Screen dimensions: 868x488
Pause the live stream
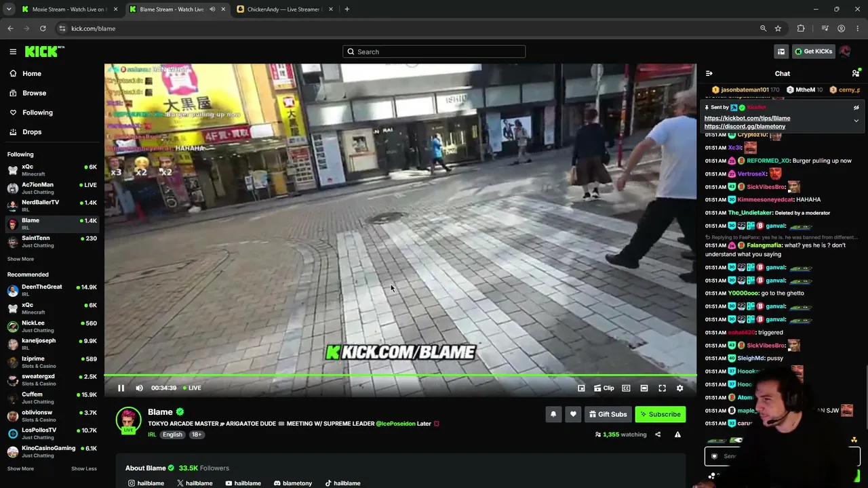click(121, 388)
